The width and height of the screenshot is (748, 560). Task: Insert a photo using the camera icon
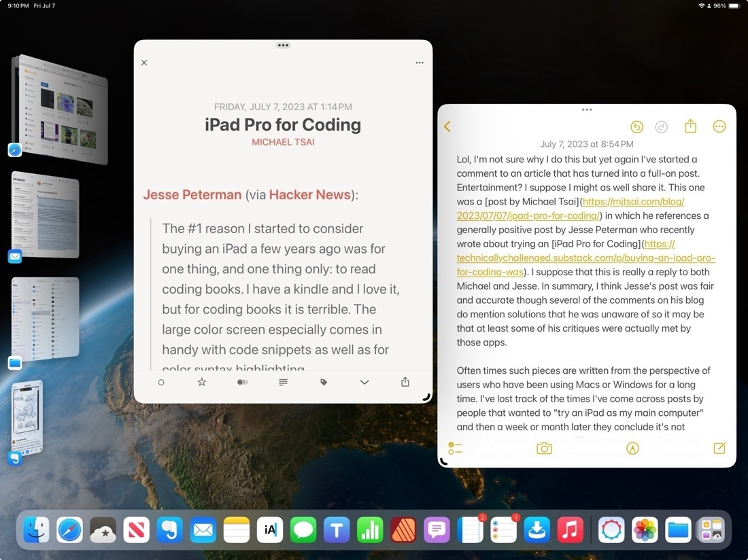(544, 449)
